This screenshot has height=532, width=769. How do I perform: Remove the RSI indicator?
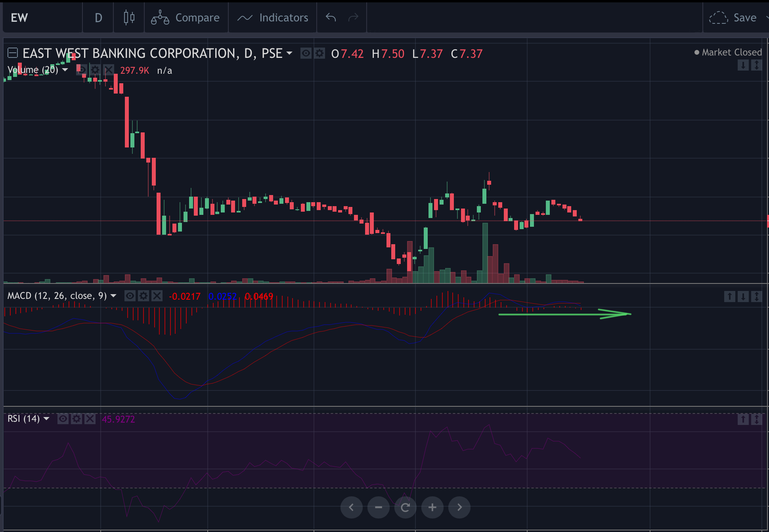[x=90, y=419]
